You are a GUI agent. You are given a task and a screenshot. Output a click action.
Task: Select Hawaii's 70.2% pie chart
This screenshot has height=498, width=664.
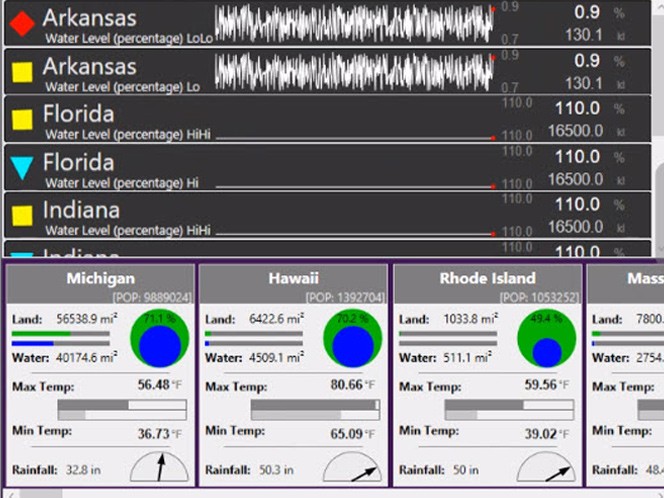[x=352, y=340]
